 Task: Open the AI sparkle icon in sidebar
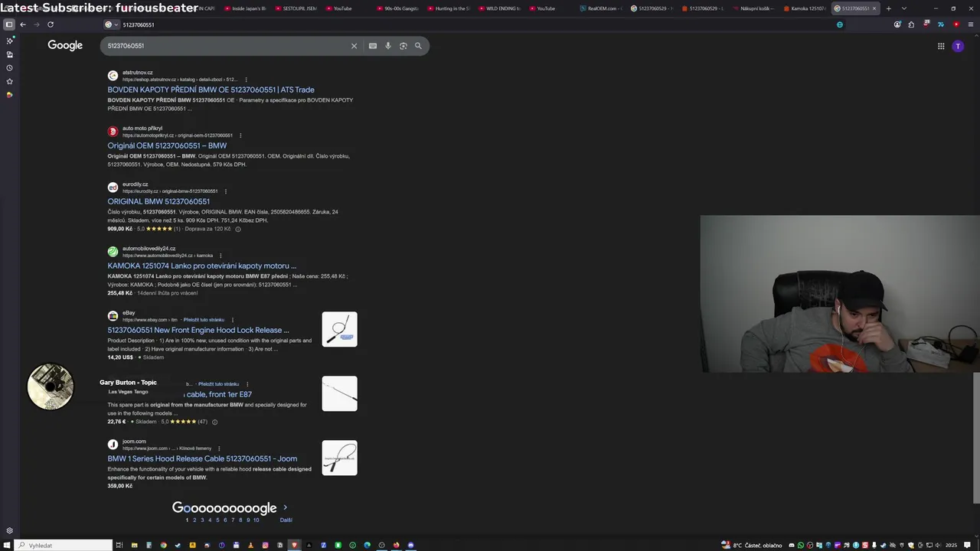pyautogui.click(x=9, y=41)
